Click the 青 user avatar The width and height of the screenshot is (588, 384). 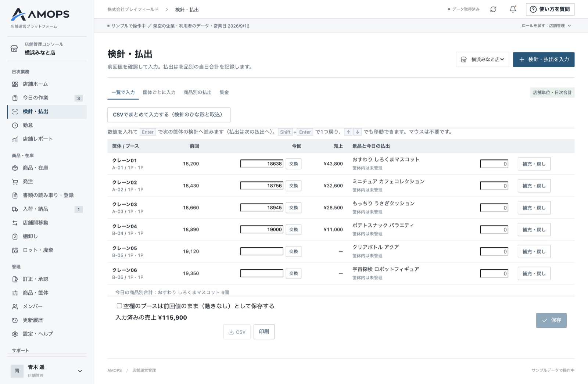point(17,371)
